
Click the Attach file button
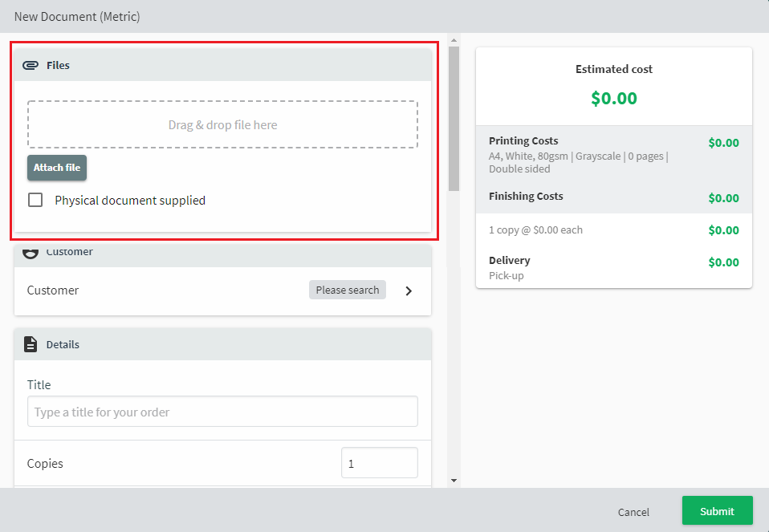57,168
